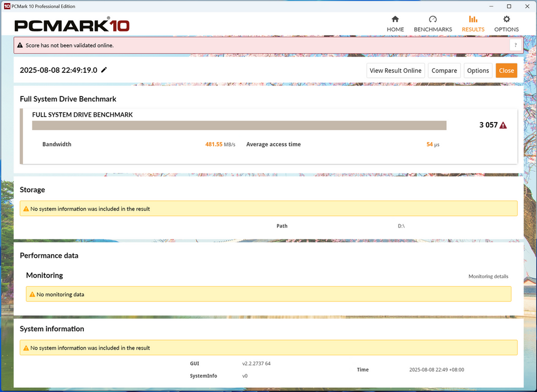The width and height of the screenshot is (537, 392).
Task: Click the score value 3 057
Action: (x=488, y=125)
